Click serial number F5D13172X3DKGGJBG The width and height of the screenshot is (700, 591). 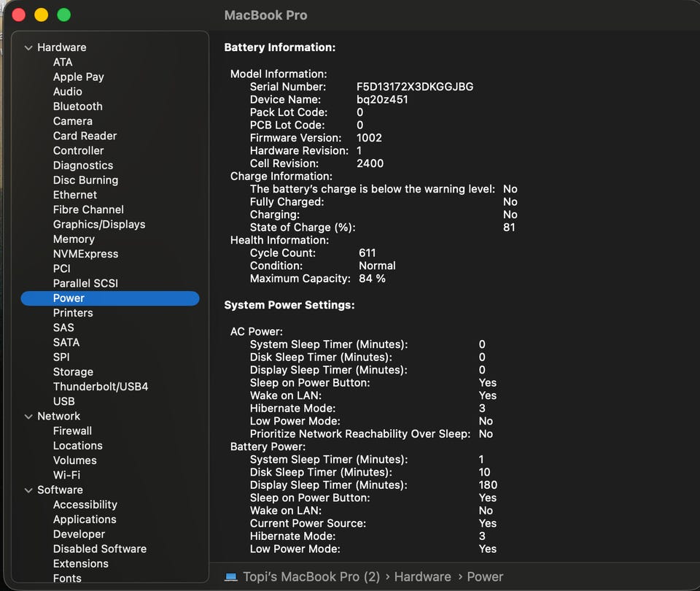click(x=415, y=87)
